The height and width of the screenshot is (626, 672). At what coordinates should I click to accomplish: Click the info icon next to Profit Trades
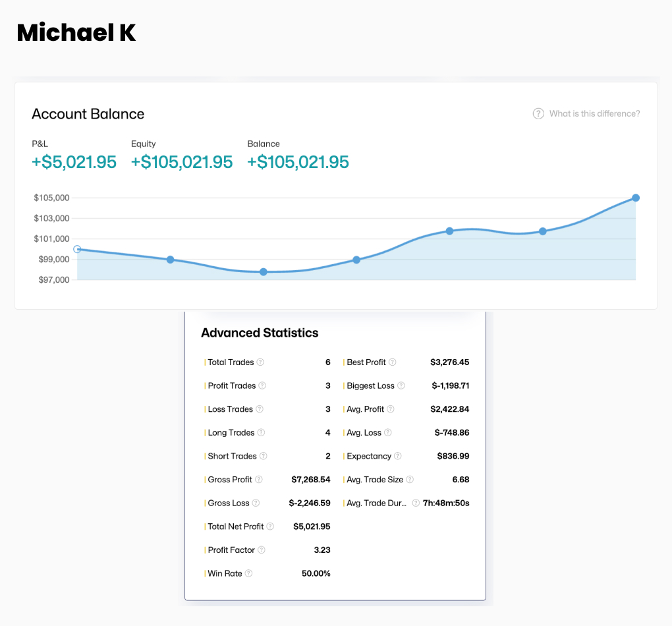(262, 386)
